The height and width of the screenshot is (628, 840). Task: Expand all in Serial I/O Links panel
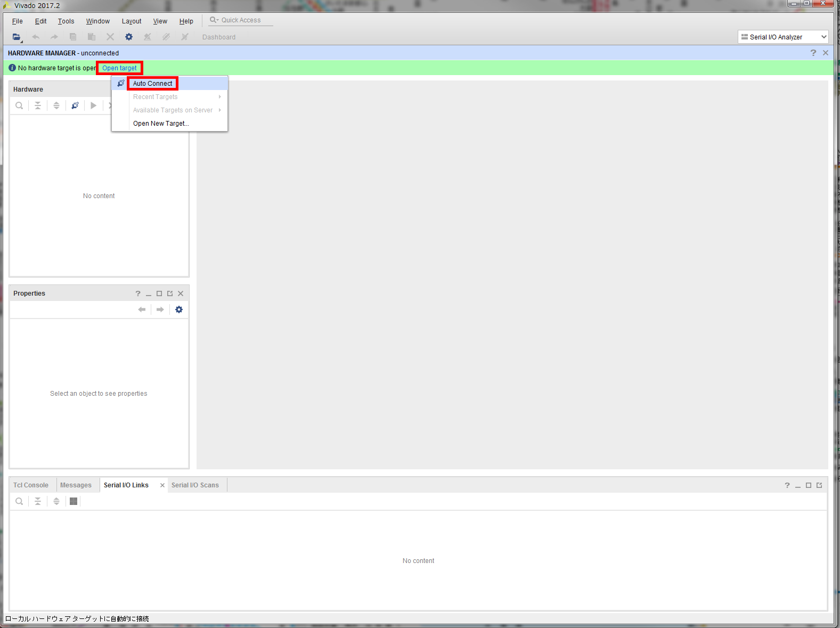tap(56, 501)
